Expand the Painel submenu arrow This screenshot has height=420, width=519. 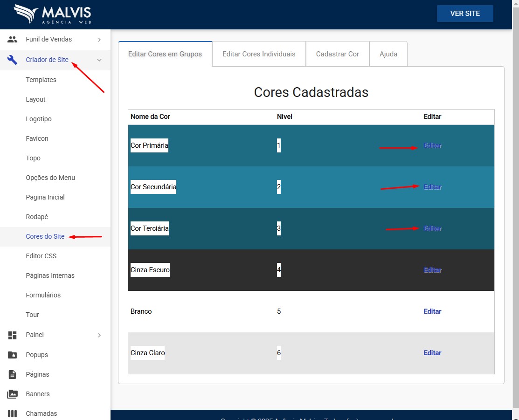[99, 335]
